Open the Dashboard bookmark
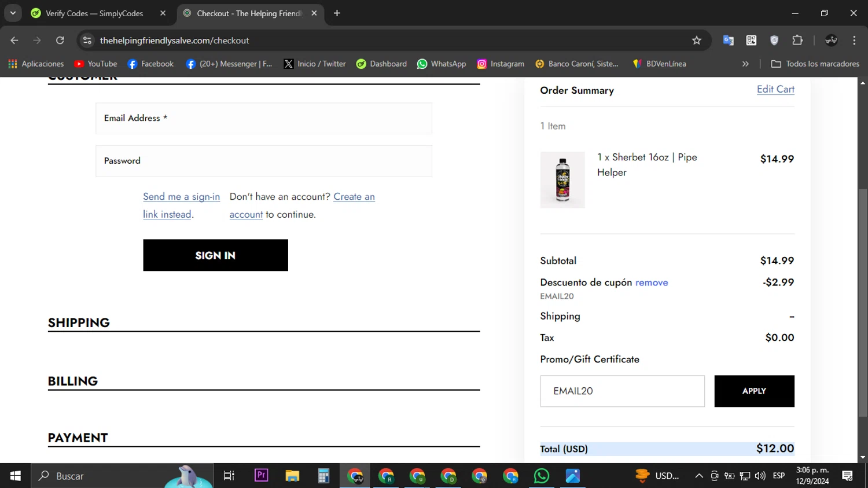This screenshot has width=868, height=488. point(381,64)
